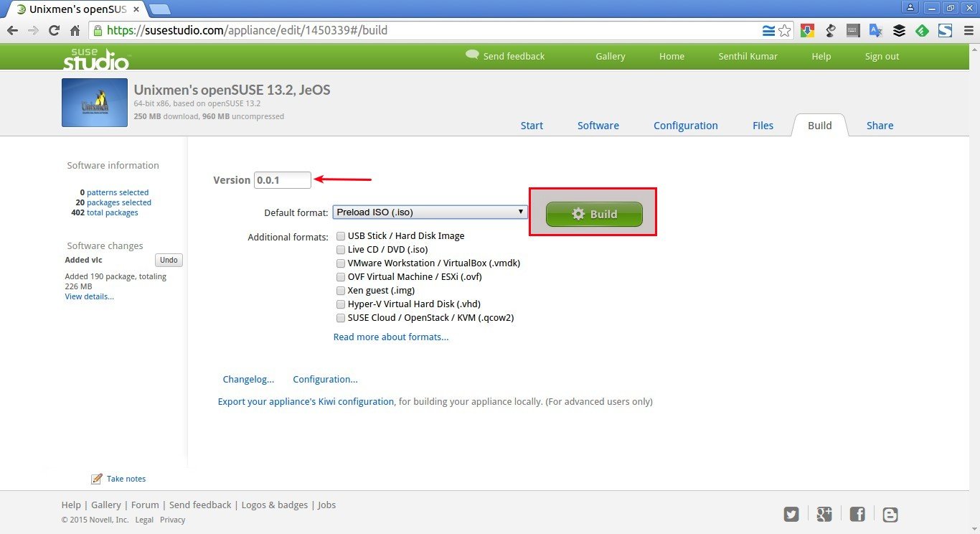Open Senthil Kumar account link
Screen dimensions: 980x534
pyautogui.click(x=748, y=56)
